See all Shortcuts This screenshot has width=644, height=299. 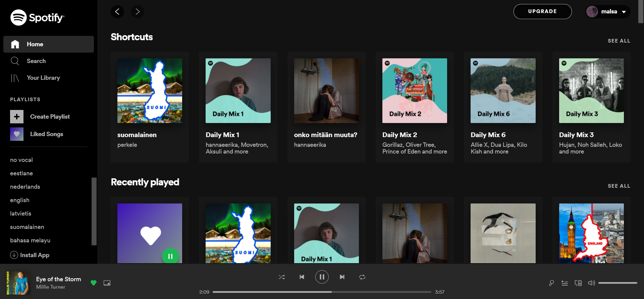619,41
